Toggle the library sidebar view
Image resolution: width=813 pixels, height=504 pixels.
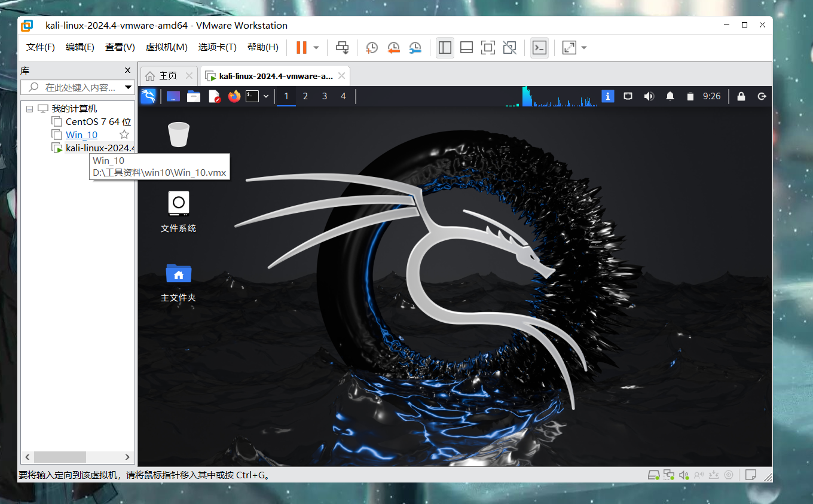445,48
